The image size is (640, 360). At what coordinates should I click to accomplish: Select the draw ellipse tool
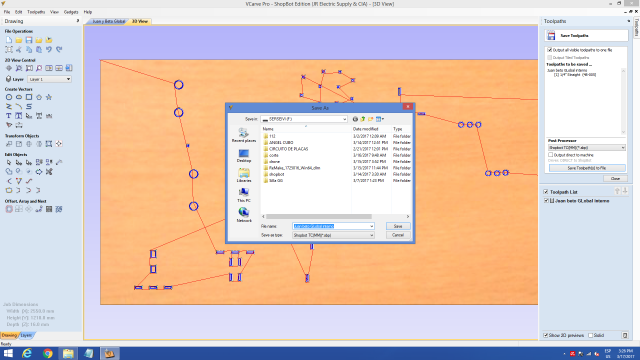pos(19,97)
